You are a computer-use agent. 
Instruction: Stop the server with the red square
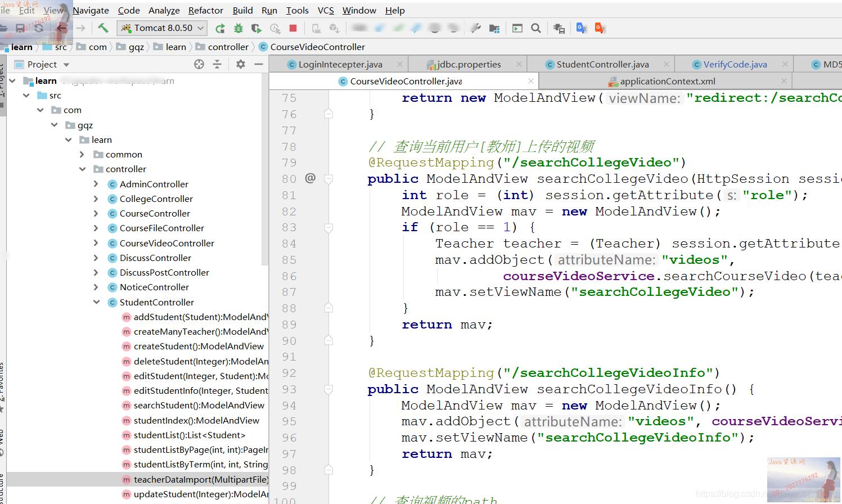(x=293, y=28)
